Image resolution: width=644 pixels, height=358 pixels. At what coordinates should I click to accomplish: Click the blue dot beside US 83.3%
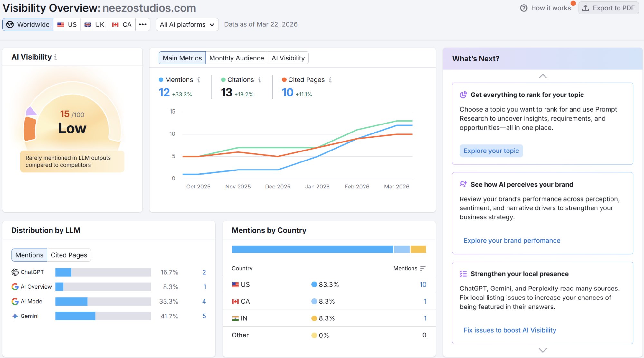pyautogui.click(x=314, y=284)
